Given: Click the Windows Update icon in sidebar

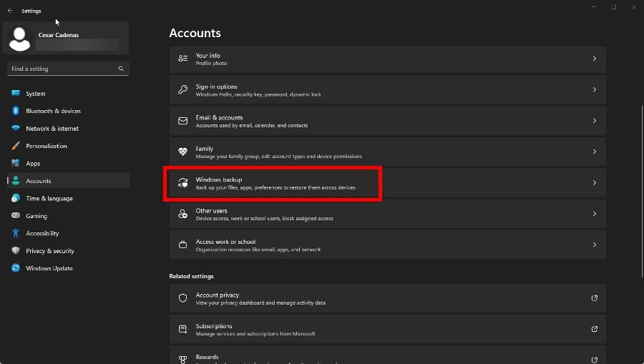Looking at the screenshot, I should (x=16, y=268).
